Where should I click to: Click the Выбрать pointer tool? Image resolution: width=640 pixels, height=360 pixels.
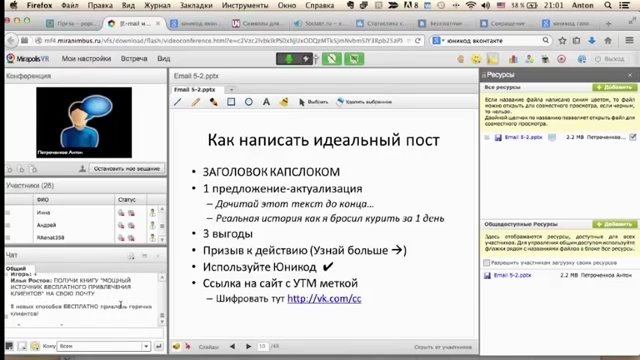tap(313, 102)
